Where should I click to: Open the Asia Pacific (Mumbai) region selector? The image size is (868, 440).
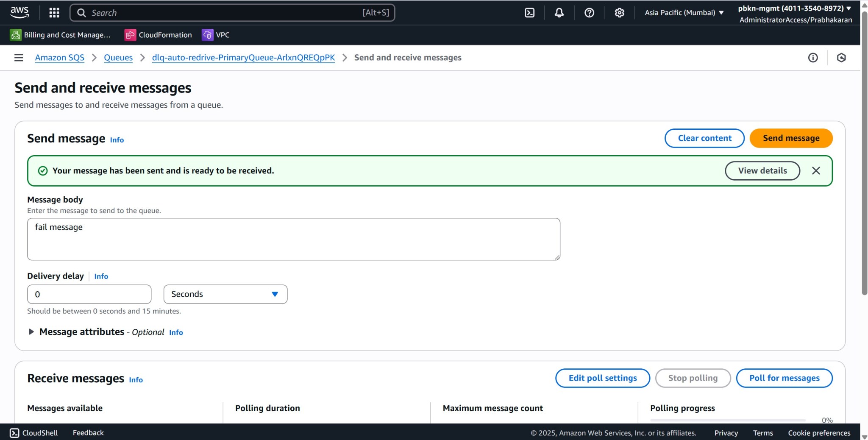(x=683, y=12)
